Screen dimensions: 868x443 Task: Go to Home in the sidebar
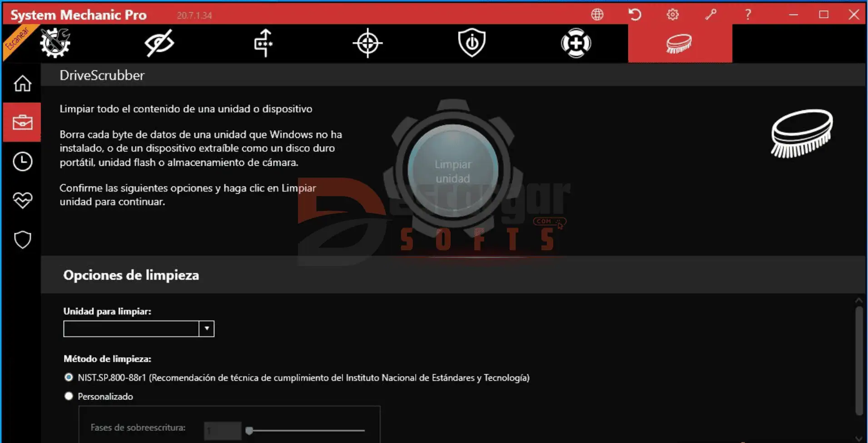(22, 84)
